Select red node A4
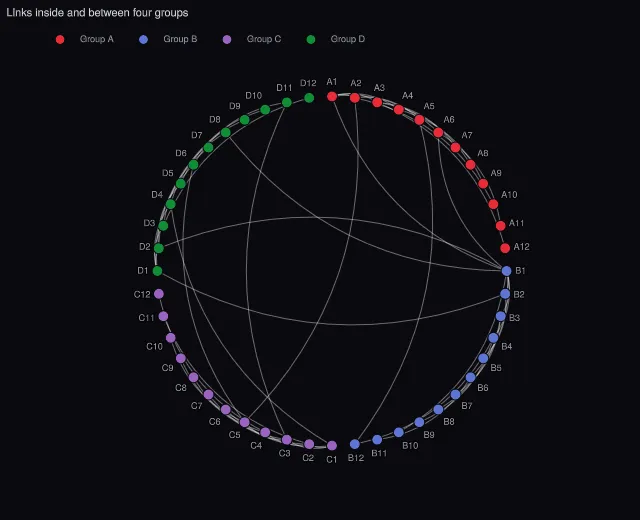640x520 pixels. click(x=399, y=109)
